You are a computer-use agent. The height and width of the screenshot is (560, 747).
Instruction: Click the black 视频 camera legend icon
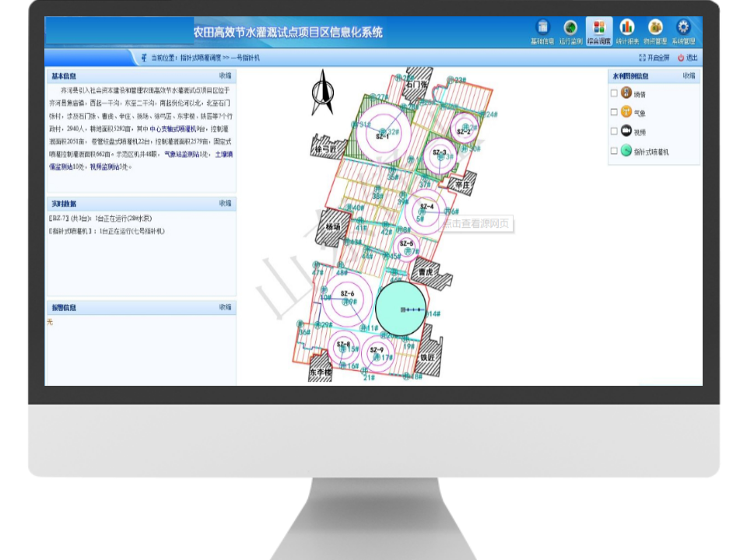pos(626,131)
